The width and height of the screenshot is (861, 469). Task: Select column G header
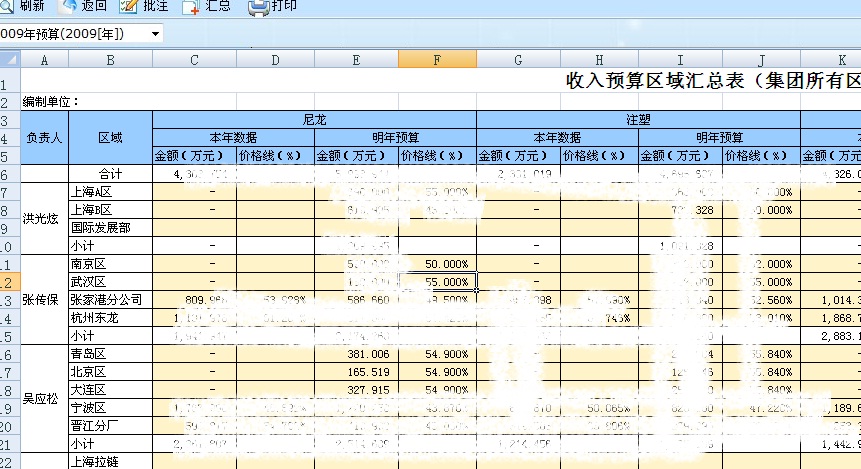click(518, 59)
